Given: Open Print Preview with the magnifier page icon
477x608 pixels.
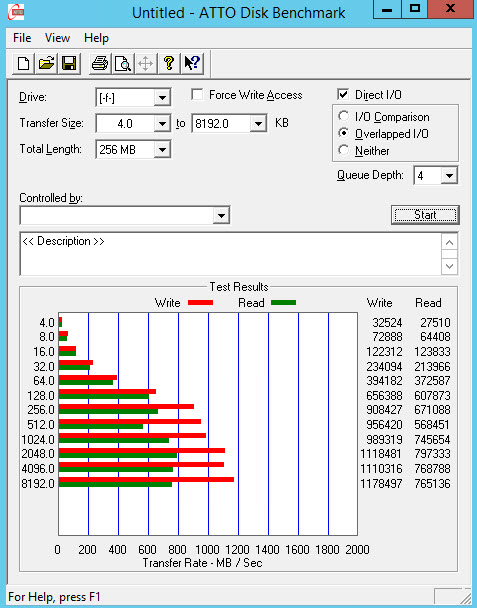Looking at the screenshot, I should 123,63.
